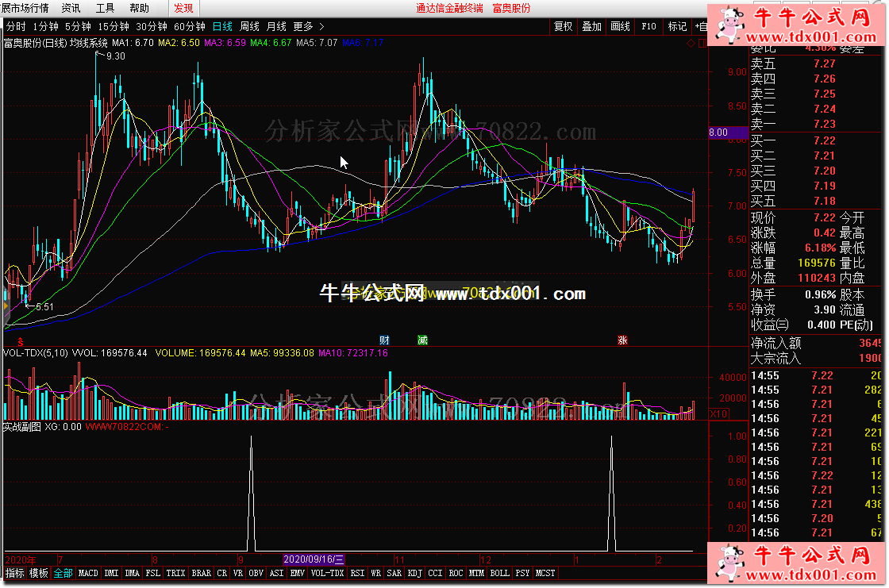
Task: Switch to the RSI indicator
Action: click(x=358, y=573)
